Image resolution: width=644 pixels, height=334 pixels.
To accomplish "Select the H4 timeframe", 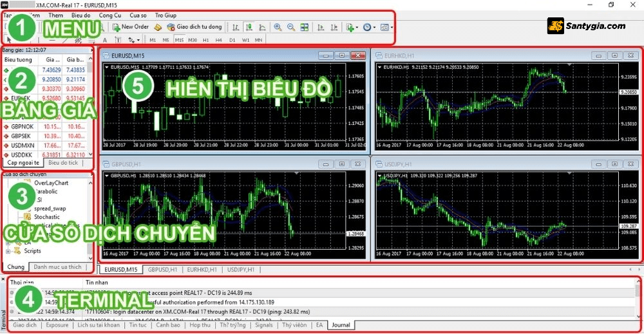I will pos(219,40).
